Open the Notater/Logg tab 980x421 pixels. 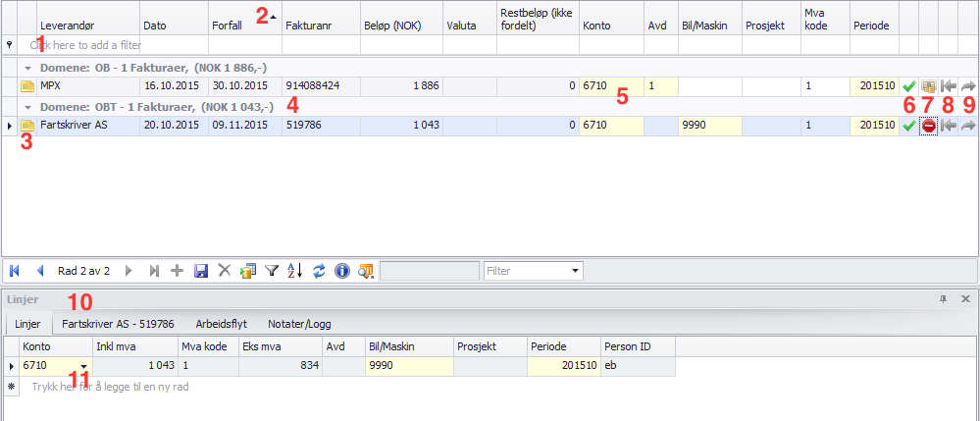pyautogui.click(x=298, y=323)
